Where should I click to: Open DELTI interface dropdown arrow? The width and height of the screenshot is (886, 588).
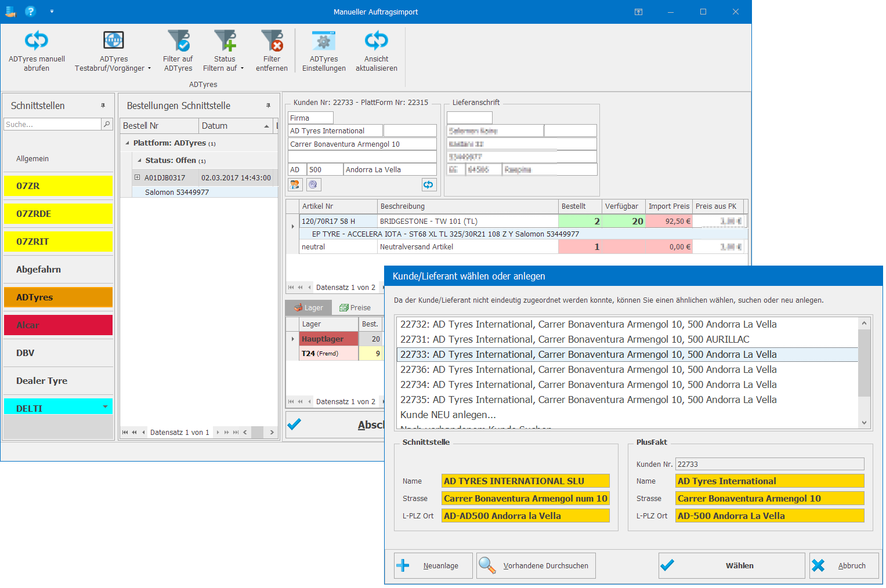click(x=105, y=406)
